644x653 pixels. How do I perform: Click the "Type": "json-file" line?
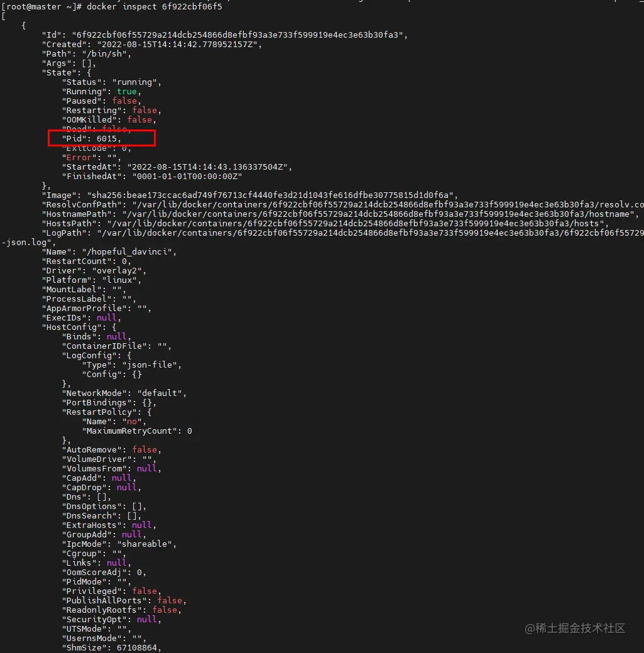click(132, 365)
